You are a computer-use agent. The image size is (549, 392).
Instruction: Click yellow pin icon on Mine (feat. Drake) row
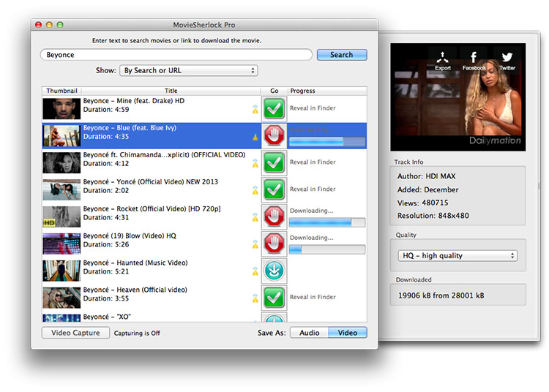[255, 110]
